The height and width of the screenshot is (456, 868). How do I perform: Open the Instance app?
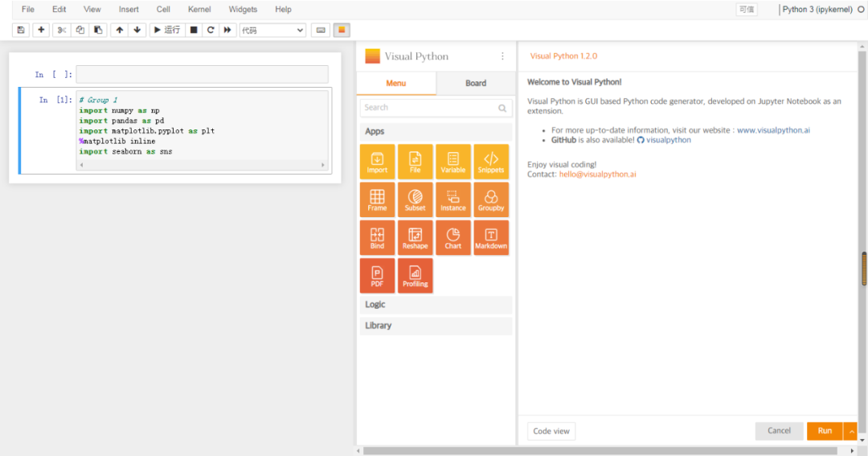[453, 199]
